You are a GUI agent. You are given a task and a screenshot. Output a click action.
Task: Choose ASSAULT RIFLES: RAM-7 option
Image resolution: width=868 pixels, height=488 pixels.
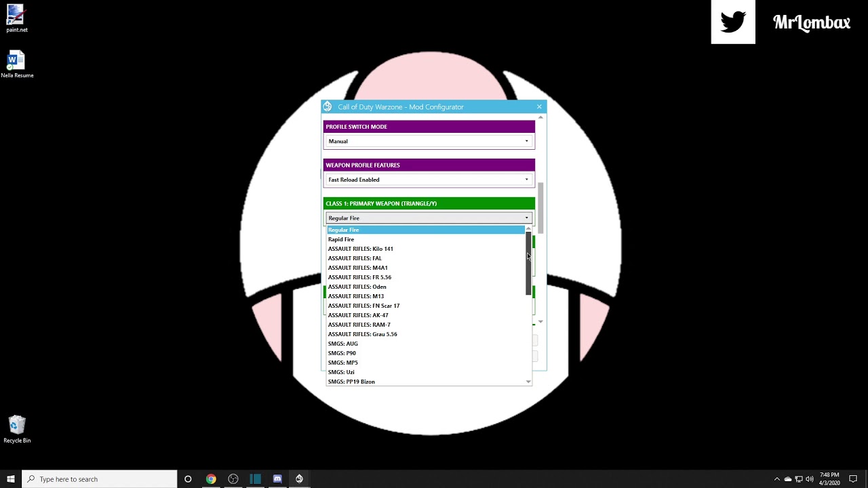[x=426, y=325]
